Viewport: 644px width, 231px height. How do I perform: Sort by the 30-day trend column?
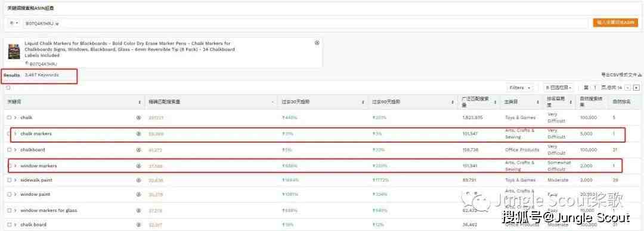pyautogui.click(x=322, y=102)
